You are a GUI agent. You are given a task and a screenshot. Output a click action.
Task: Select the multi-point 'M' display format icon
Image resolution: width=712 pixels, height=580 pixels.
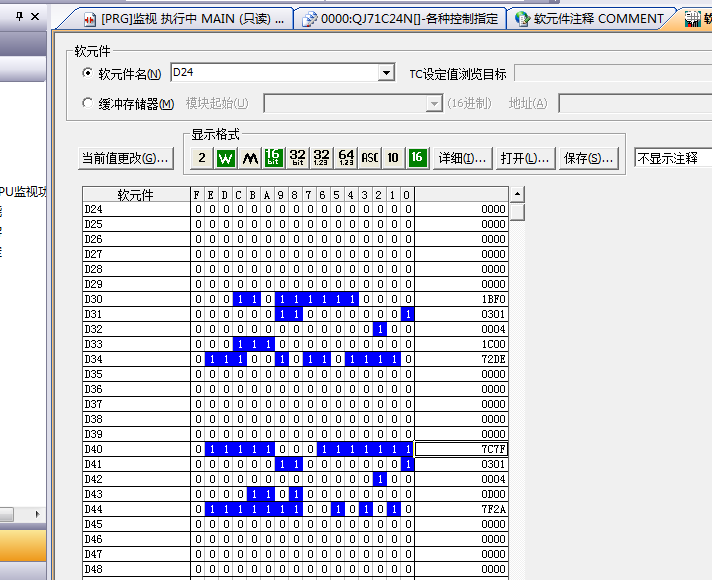coord(250,158)
